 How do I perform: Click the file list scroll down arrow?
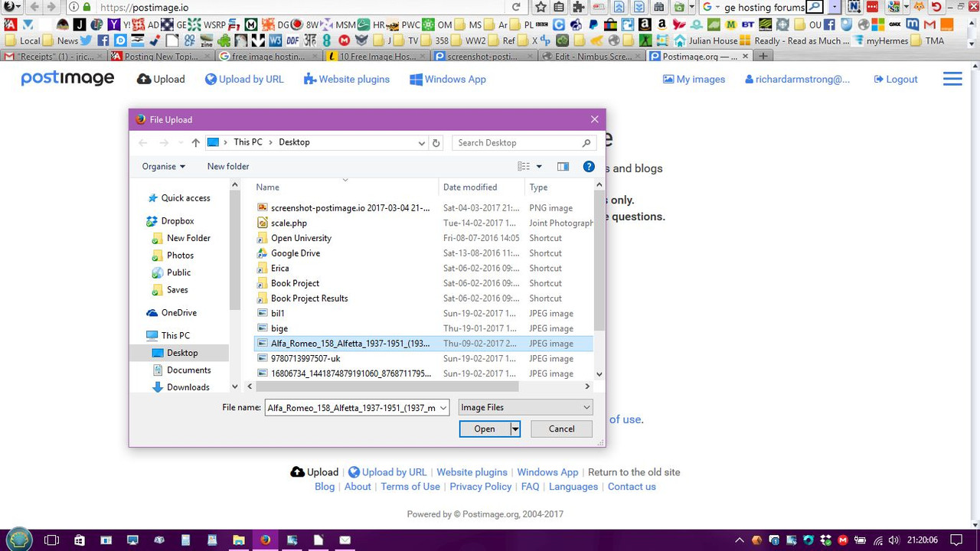pyautogui.click(x=599, y=374)
